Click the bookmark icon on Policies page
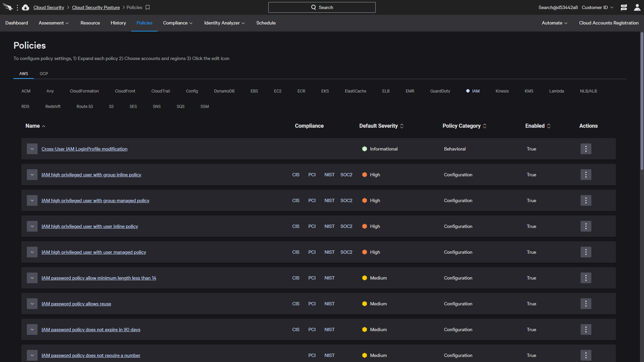 (148, 7)
